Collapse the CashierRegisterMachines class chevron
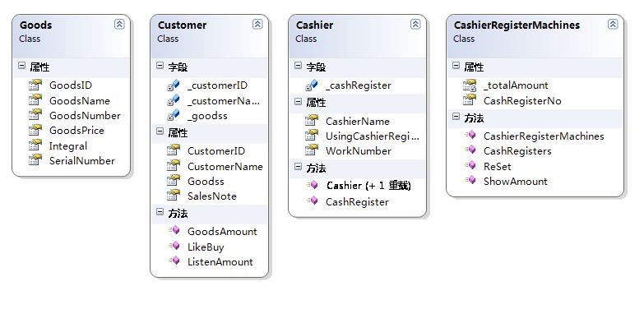The width and height of the screenshot is (644, 309). click(x=613, y=24)
